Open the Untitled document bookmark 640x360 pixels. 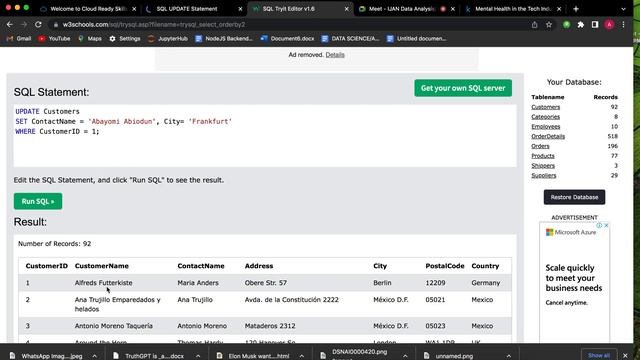pyautogui.click(x=416, y=38)
